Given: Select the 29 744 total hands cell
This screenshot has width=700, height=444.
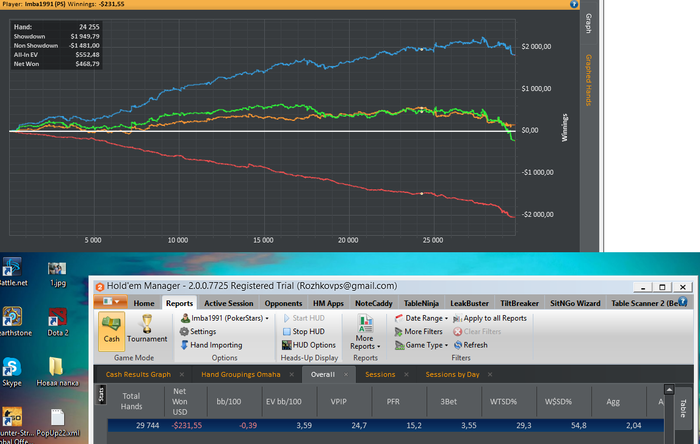Looking at the screenshot, I should click(147, 425).
